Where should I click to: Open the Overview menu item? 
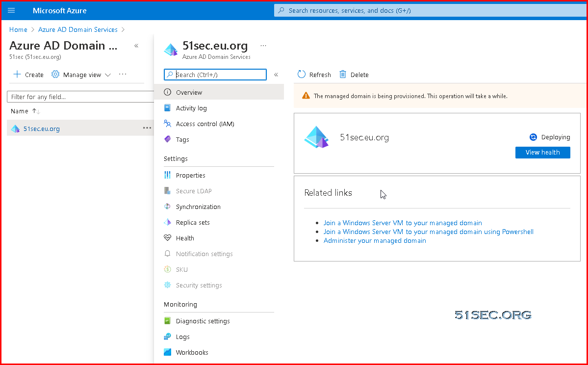tap(219, 92)
